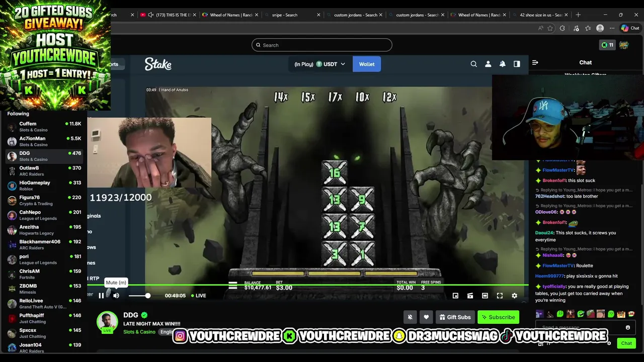Click the Kick Search input field
The height and width of the screenshot is (362, 644).
322,45
